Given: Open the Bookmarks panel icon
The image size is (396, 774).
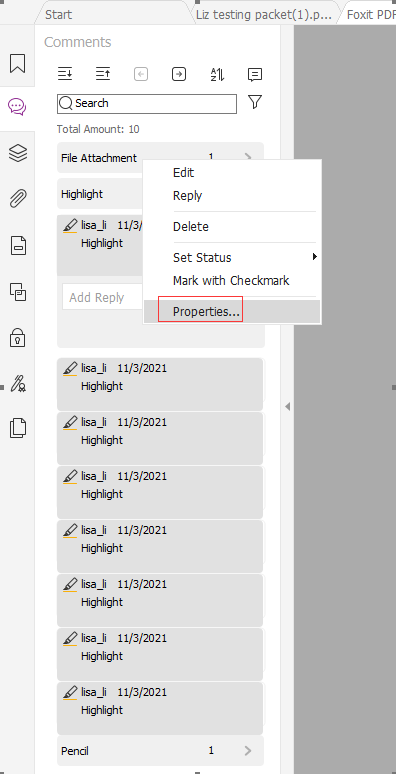Looking at the screenshot, I should pos(17,63).
